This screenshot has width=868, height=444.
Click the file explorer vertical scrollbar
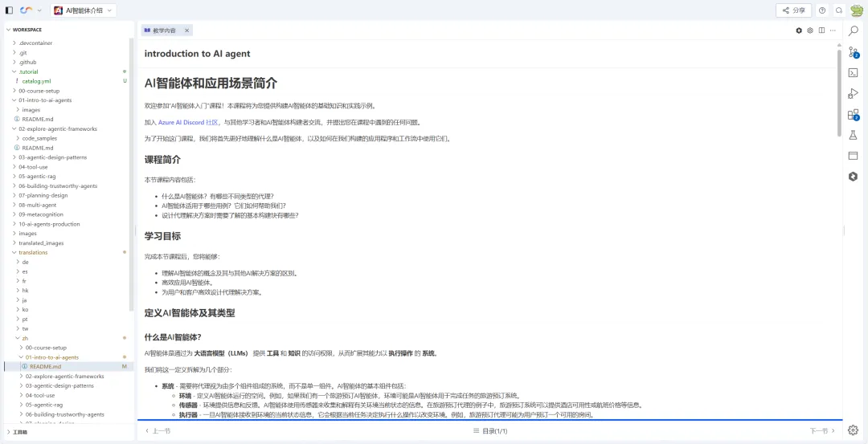131,174
